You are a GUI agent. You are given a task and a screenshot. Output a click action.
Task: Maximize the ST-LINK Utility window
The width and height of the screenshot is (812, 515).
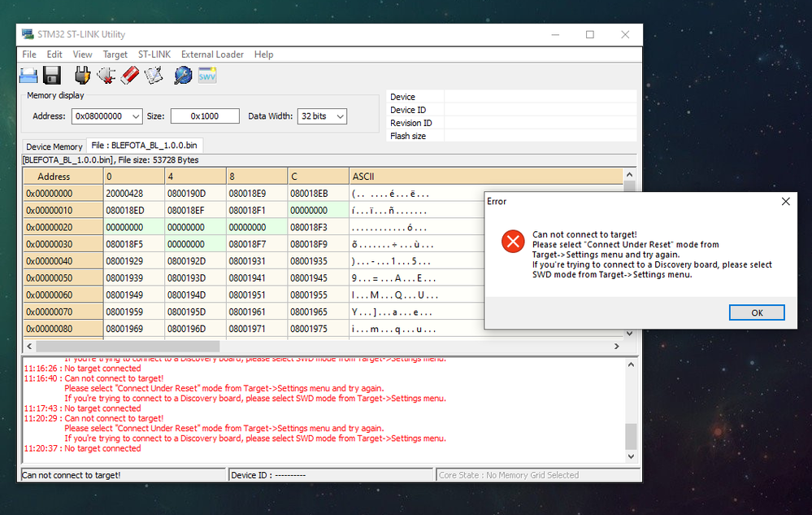tap(590, 34)
